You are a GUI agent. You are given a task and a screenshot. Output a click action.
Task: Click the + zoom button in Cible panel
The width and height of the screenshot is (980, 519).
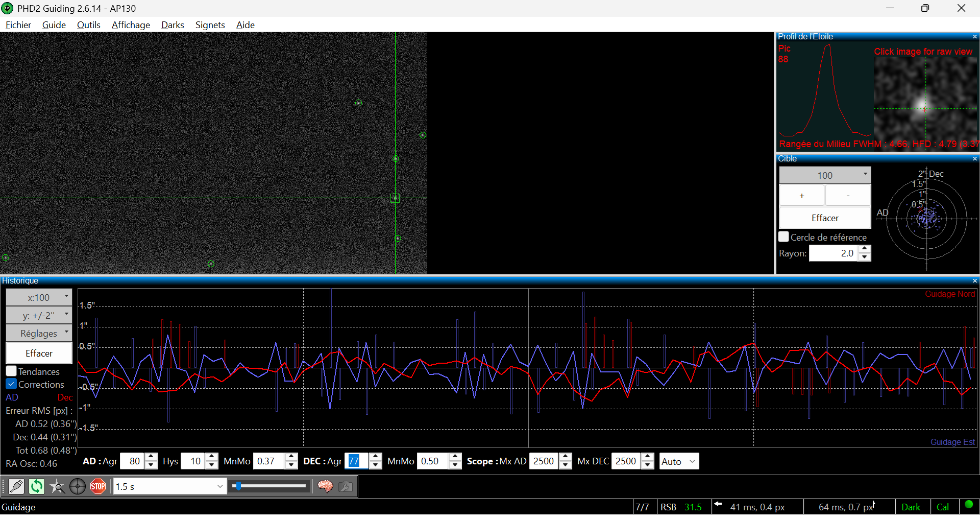[x=802, y=196]
